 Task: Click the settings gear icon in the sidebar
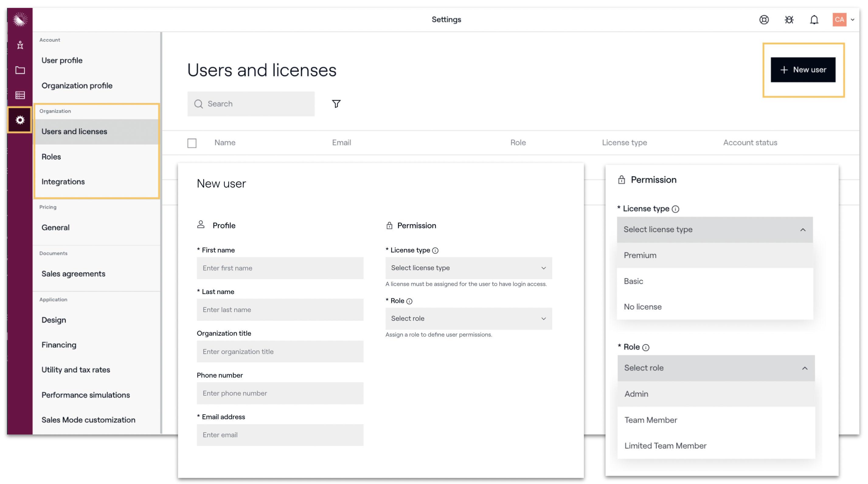click(x=20, y=120)
